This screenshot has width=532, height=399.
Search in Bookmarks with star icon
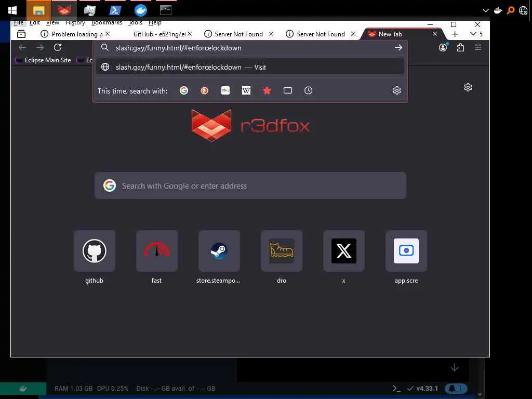[x=267, y=90]
